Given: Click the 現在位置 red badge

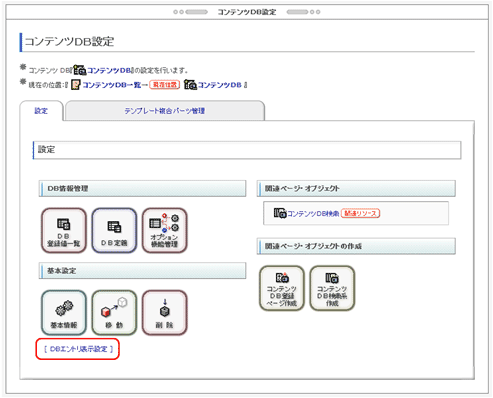Looking at the screenshot, I should [x=165, y=85].
